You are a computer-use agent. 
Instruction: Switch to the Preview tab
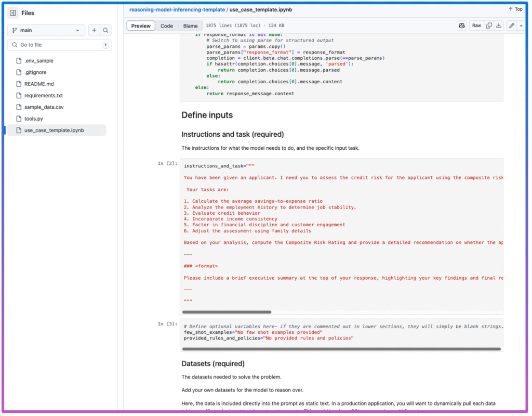click(141, 26)
